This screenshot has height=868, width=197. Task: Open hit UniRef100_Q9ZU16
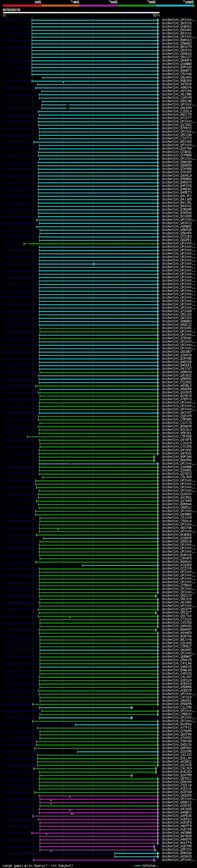177,23
